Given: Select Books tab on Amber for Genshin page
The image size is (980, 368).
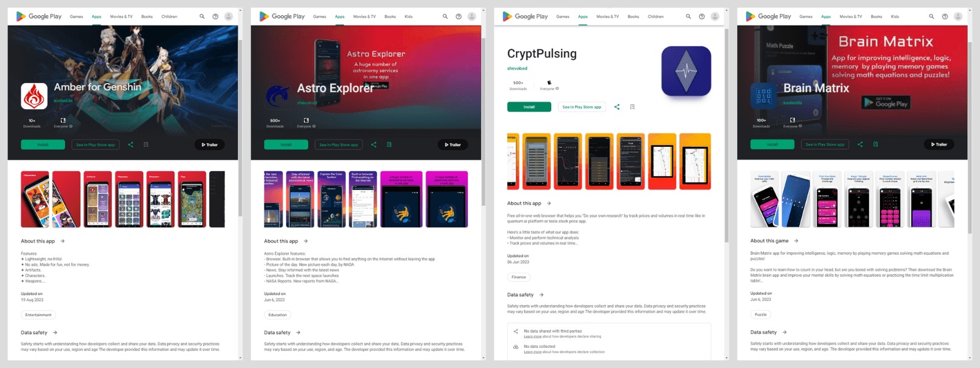Looking at the screenshot, I should click(147, 16).
